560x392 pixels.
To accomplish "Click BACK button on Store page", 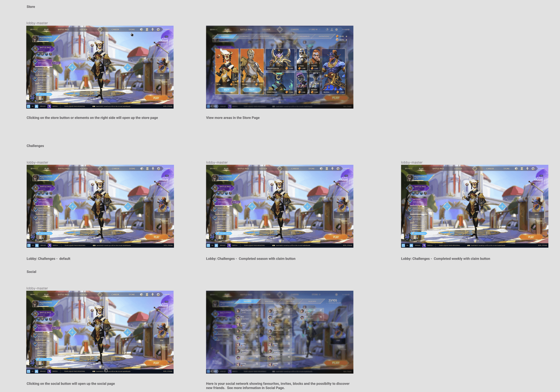I will click(x=214, y=106).
